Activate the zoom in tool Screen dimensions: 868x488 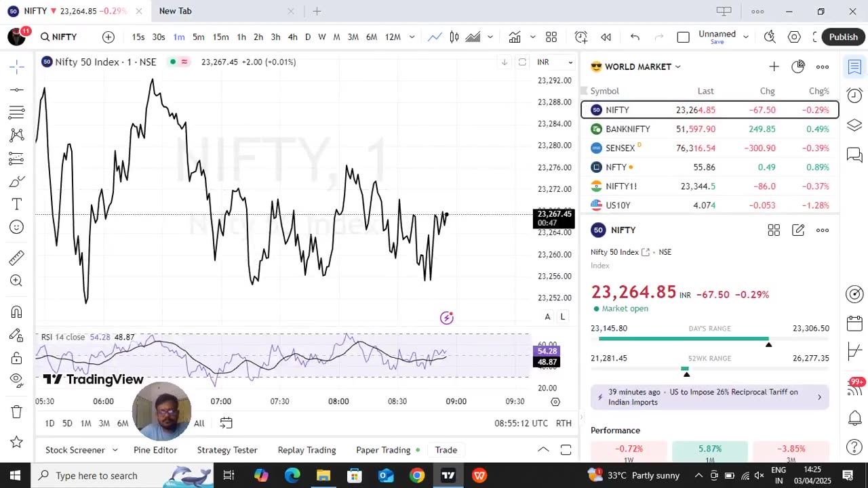(17, 281)
